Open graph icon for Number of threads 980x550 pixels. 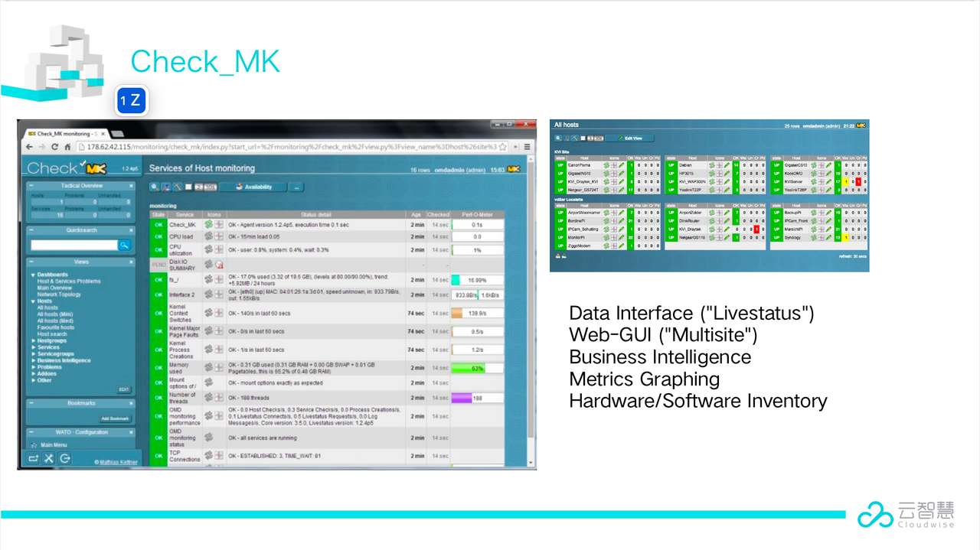[x=218, y=398]
